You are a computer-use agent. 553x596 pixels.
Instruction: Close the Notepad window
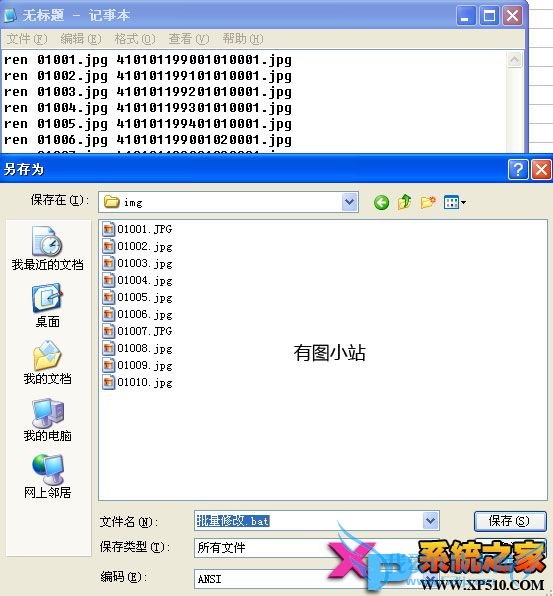512,16
